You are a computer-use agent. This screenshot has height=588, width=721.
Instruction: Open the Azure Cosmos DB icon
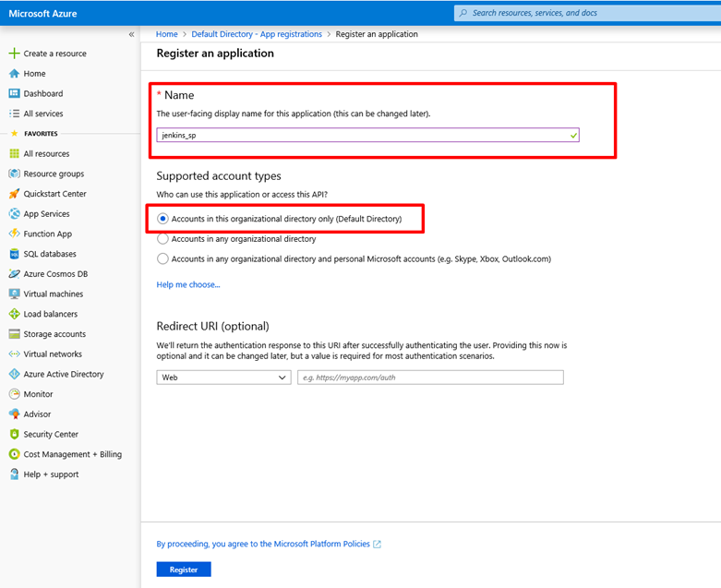click(x=14, y=274)
